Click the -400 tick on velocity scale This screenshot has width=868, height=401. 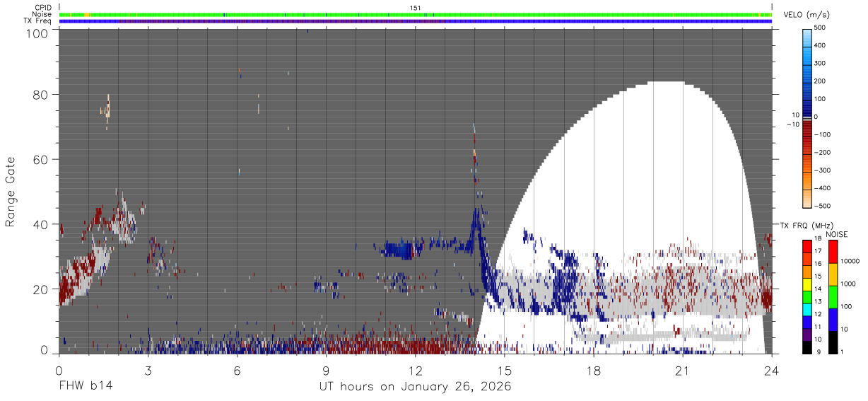click(x=823, y=188)
